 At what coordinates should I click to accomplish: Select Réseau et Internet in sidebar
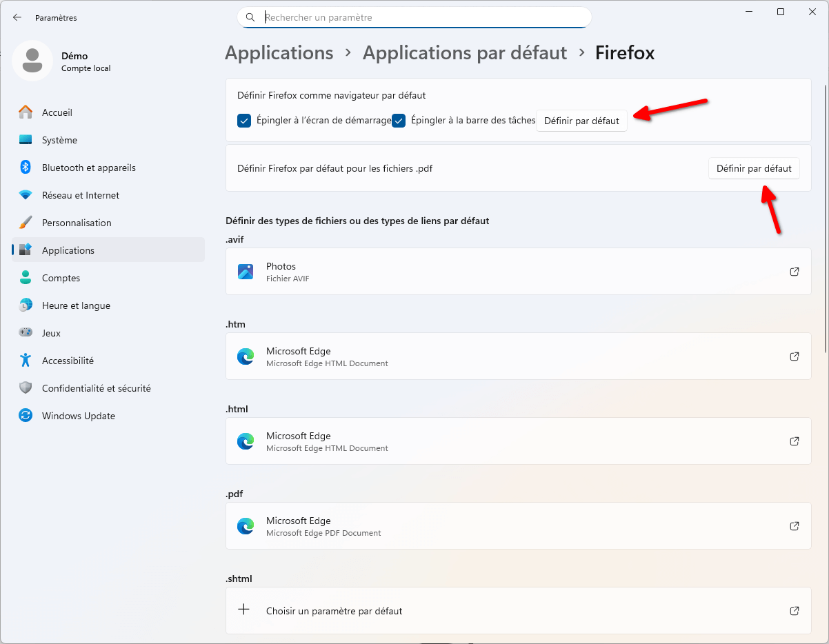coord(80,195)
